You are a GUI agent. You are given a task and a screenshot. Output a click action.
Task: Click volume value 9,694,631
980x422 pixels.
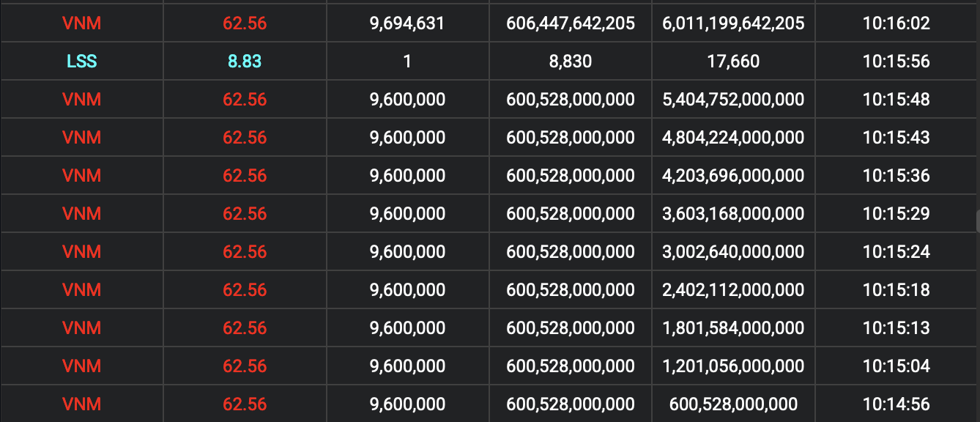pos(407,23)
